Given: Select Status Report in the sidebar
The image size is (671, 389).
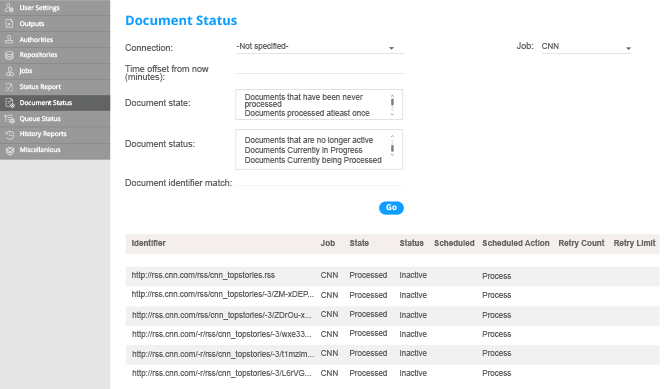Looking at the screenshot, I should coord(40,86).
